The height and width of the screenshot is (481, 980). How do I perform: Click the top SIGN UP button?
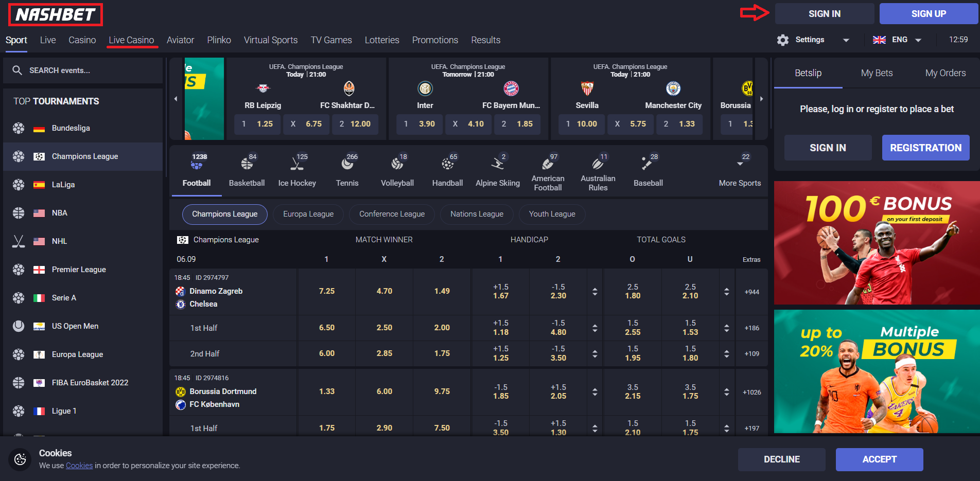[x=929, y=14]
